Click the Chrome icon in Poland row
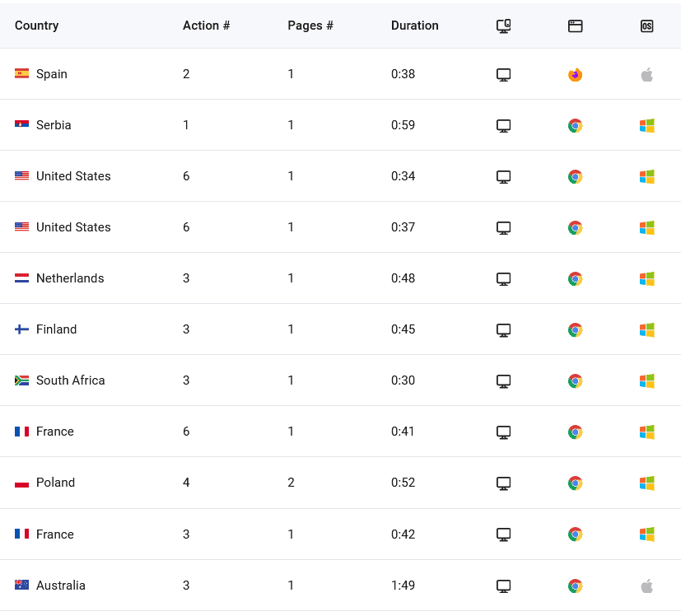Screen dimensions: 681x616 tap(575, 483)
